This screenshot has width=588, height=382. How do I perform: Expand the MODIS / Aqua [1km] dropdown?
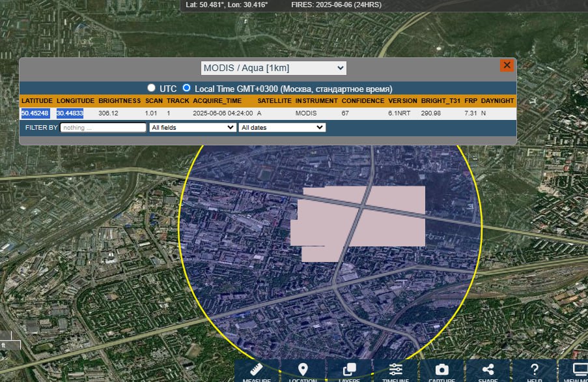coord(273,68)
